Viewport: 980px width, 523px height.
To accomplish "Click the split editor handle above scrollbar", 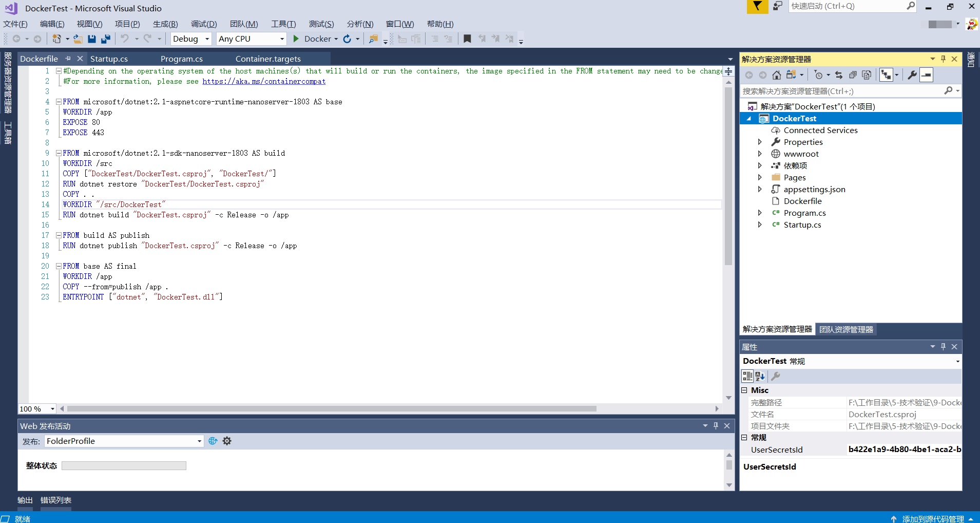I will point(728,71).
